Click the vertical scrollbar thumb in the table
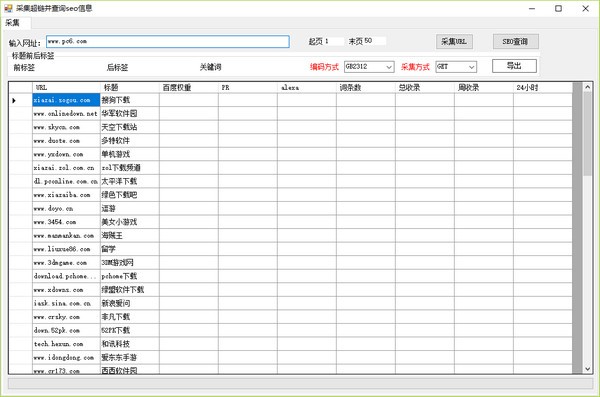 [587, 134]
